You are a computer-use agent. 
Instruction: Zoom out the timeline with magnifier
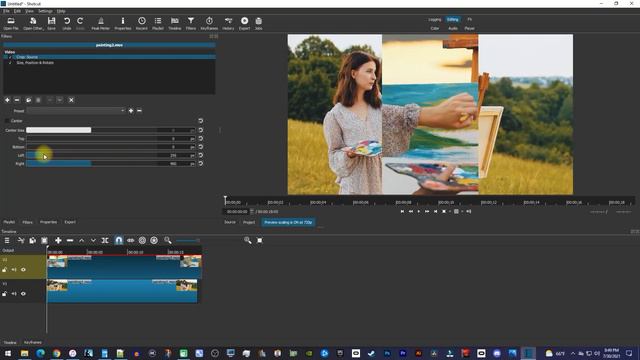[x=168, y=240]
